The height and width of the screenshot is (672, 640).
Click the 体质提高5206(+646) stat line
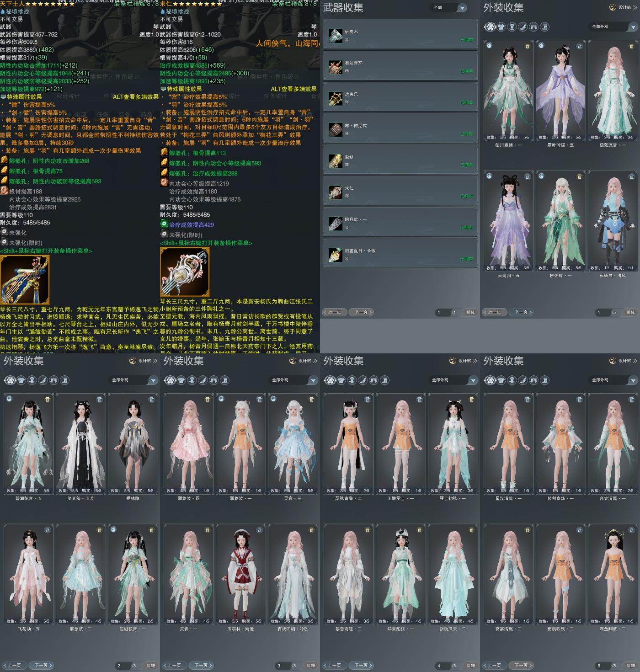coord(187,50)
